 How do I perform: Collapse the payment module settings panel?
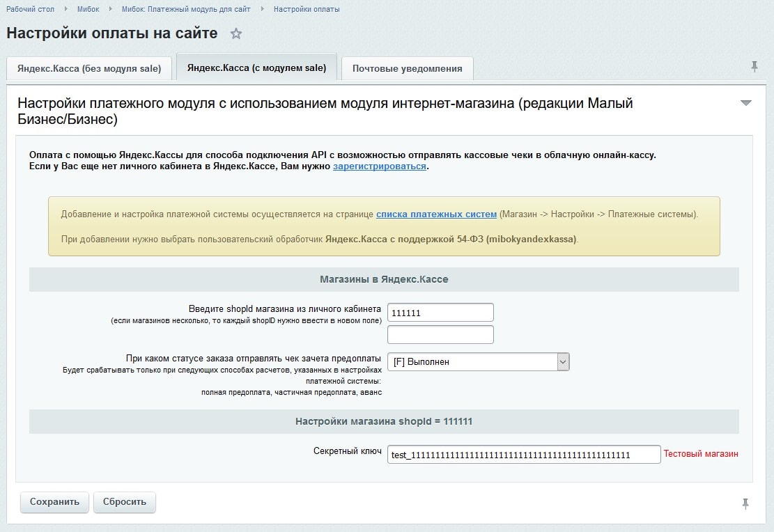[745, 102]
